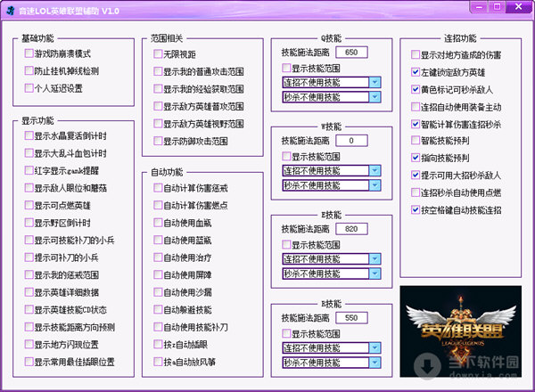
Task: Uncheck 智能计算伤害连招秒杀
Action: 416,124
